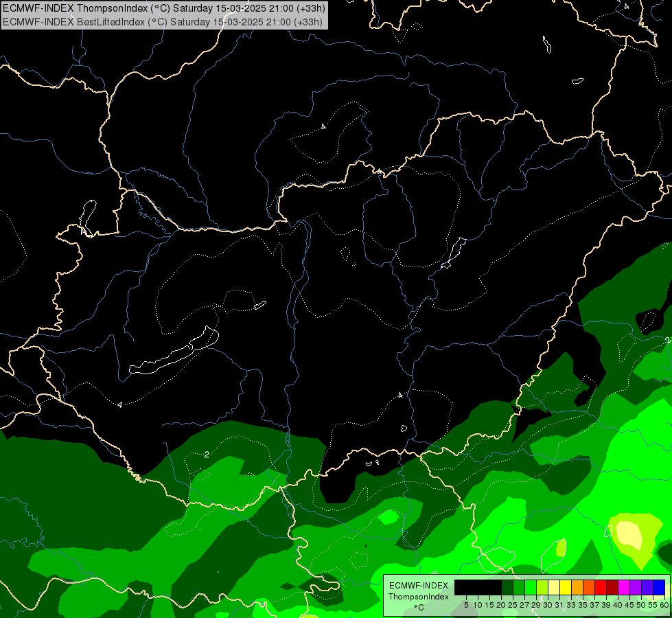Click the legend tick value '10'

point(478,605)
